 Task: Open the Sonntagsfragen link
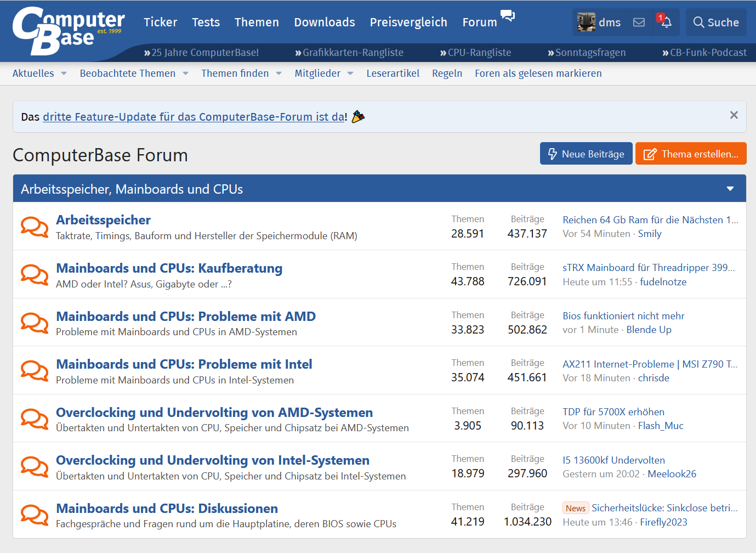coord(587,53)
